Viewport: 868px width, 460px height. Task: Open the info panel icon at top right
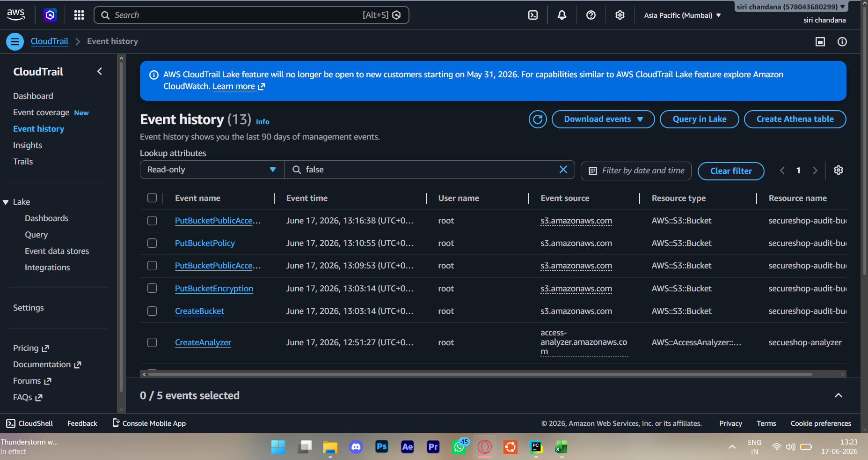click(x=842, y=42)
